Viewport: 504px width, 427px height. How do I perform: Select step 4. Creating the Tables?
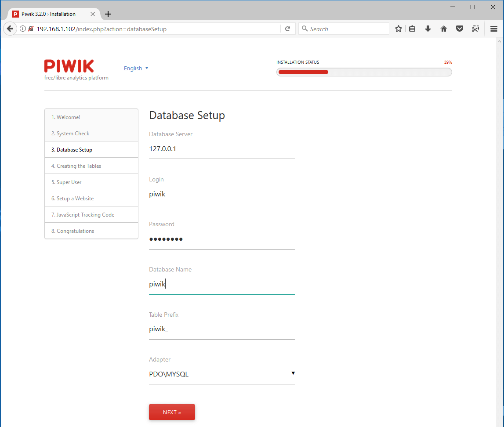click(91, 166)
